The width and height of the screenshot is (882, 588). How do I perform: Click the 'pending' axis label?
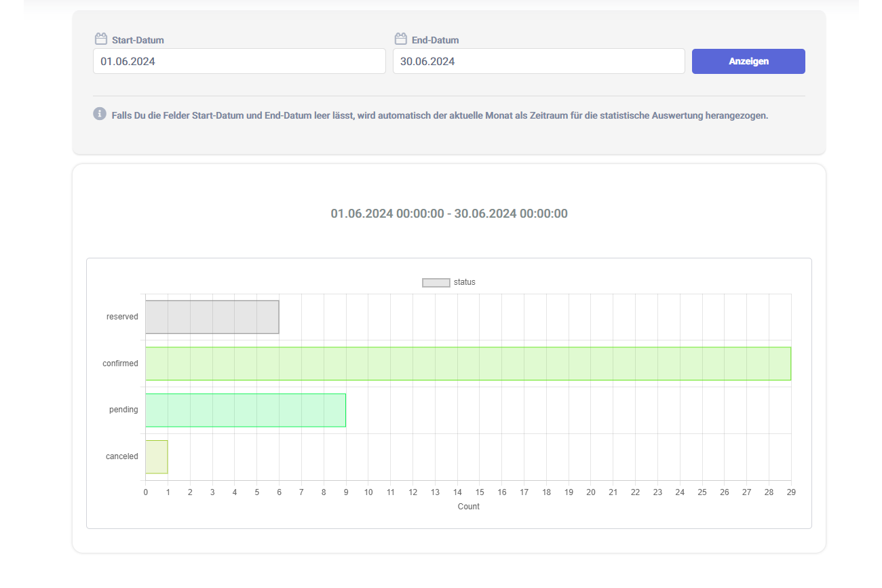[123, 410]
